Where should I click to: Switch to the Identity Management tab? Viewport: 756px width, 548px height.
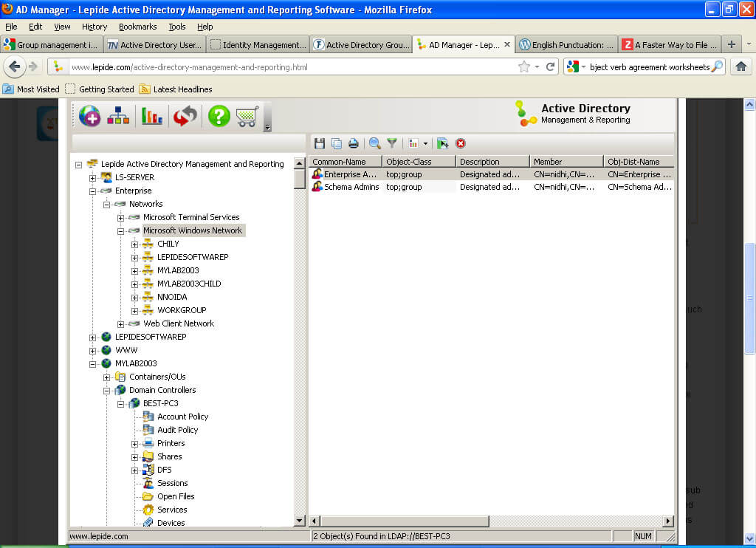point(258,45)
